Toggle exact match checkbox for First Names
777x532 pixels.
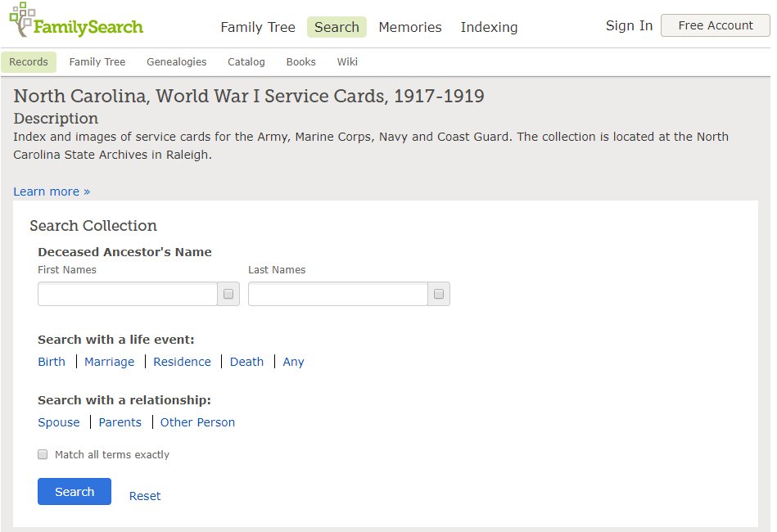[x=228, y=294]
